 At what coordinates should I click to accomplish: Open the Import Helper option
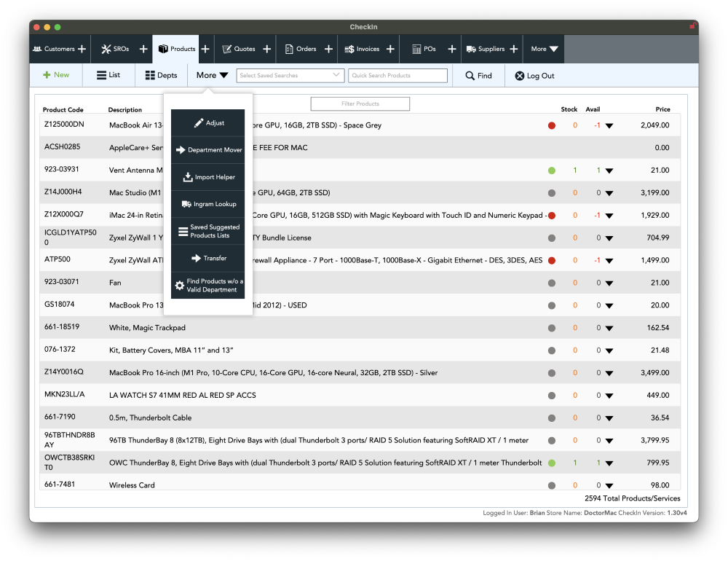coord(208,177)
